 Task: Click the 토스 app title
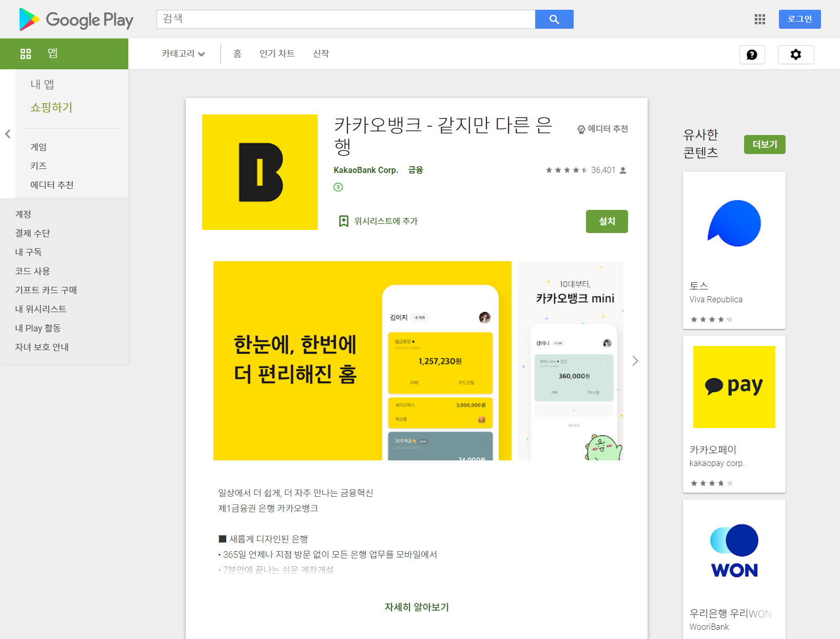(699, 286)
